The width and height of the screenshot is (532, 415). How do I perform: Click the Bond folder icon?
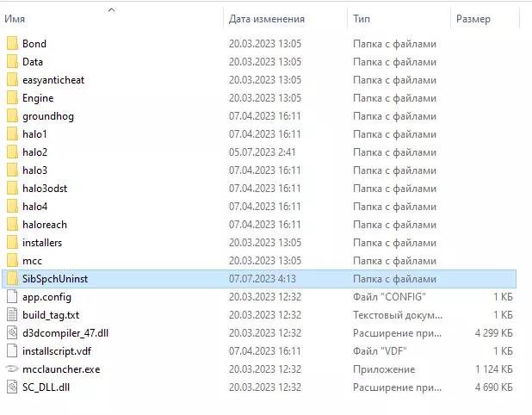point(13,44)
